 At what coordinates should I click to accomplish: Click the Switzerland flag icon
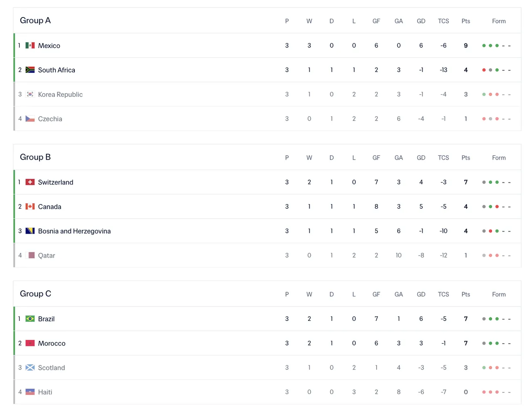point(30,182)
